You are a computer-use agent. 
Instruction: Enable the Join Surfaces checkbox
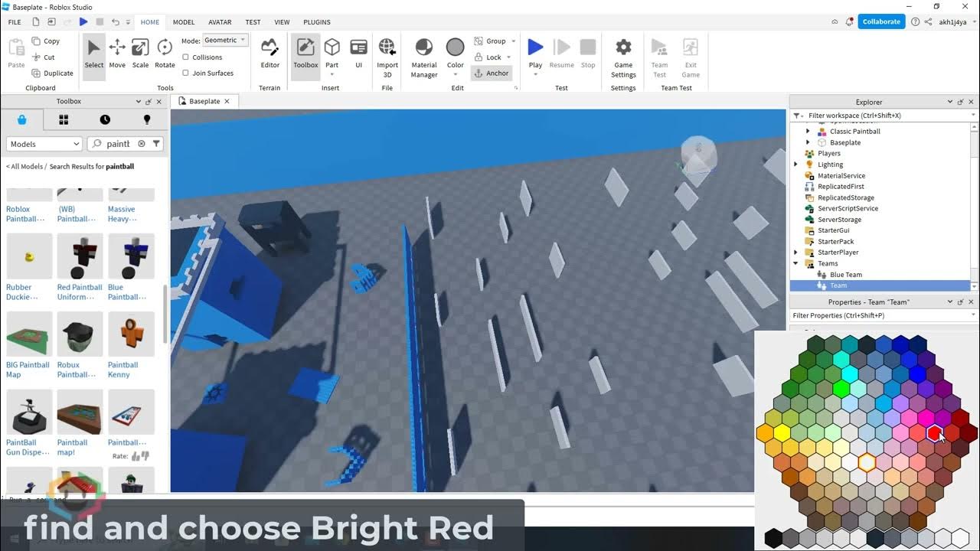[x=185, y=73]
